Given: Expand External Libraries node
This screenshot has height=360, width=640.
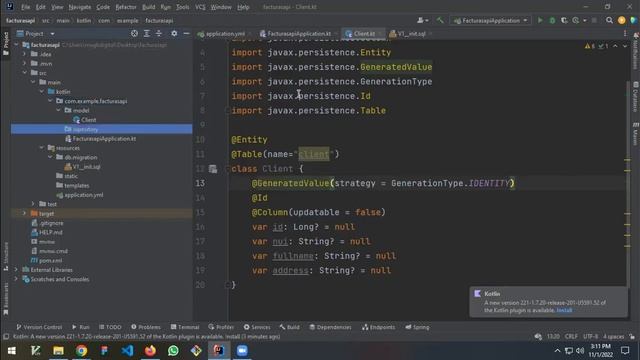Looking at the screenshot, I should click(x=16, y=270).
